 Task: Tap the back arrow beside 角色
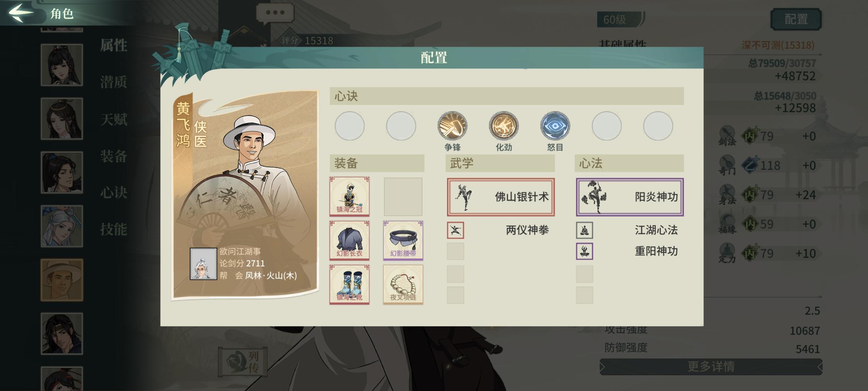[x=21, y=13]
